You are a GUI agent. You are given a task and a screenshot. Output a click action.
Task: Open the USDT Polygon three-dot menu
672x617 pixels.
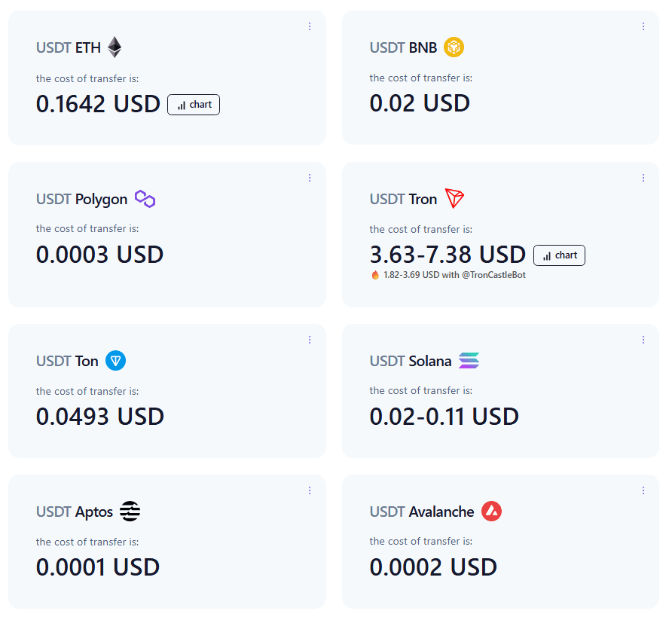(x=310, y=178)
